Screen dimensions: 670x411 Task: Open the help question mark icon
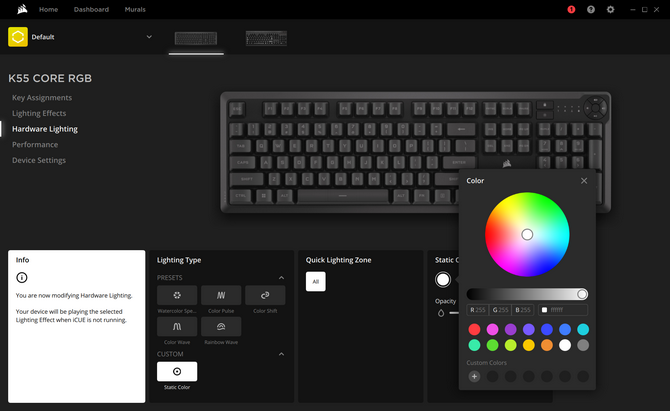591,9
